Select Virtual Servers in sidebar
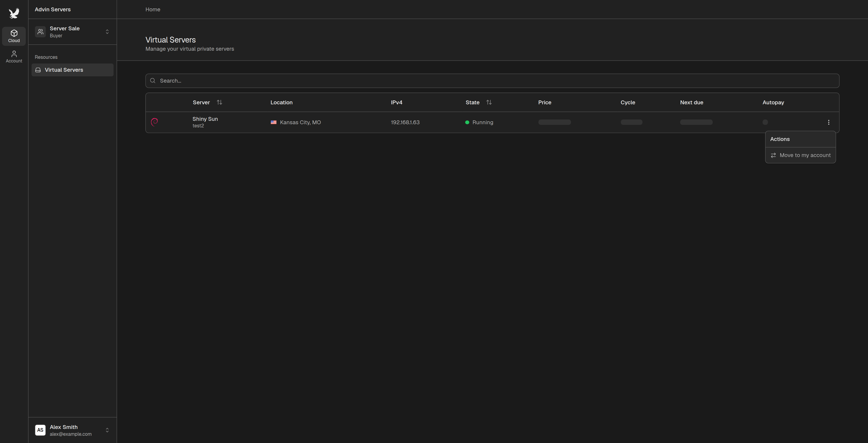 click(72, 70)
